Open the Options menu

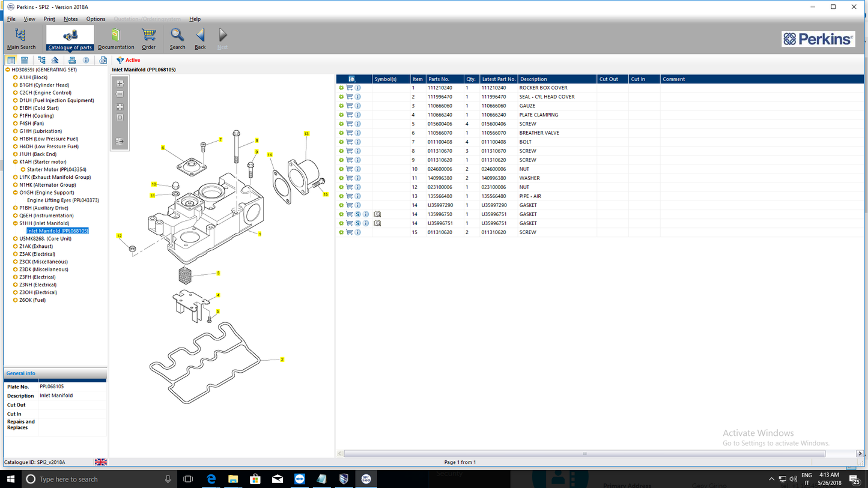click(95, 19)
